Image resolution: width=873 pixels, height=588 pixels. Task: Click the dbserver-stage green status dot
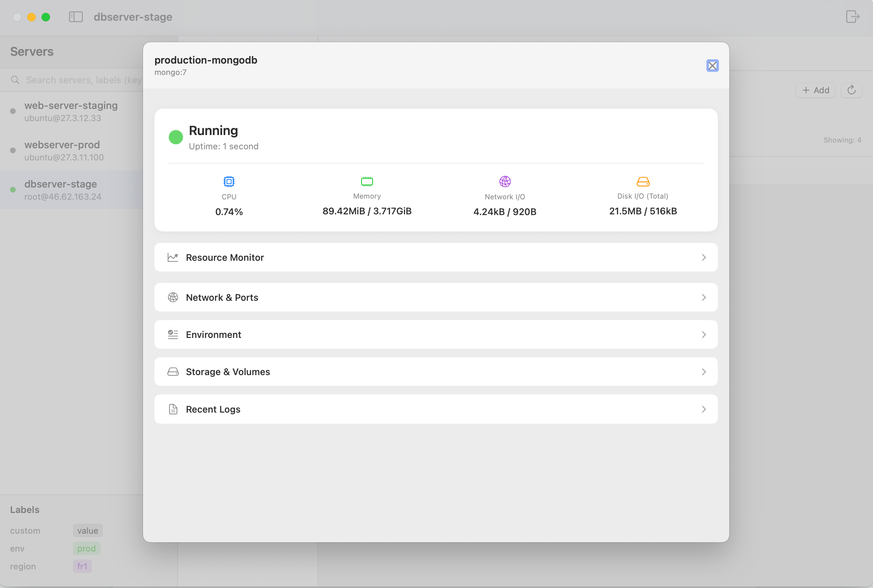[13, 190]
